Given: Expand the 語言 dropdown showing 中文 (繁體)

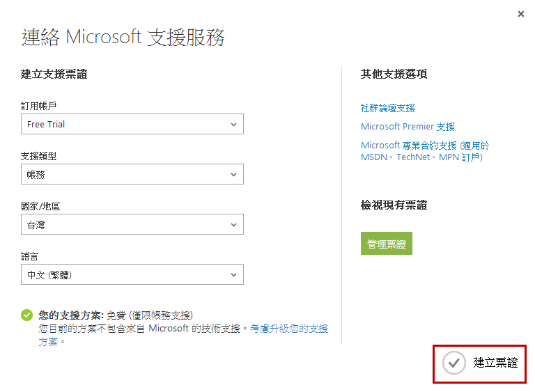Looking at the screenshot, I should coord(132,274).
